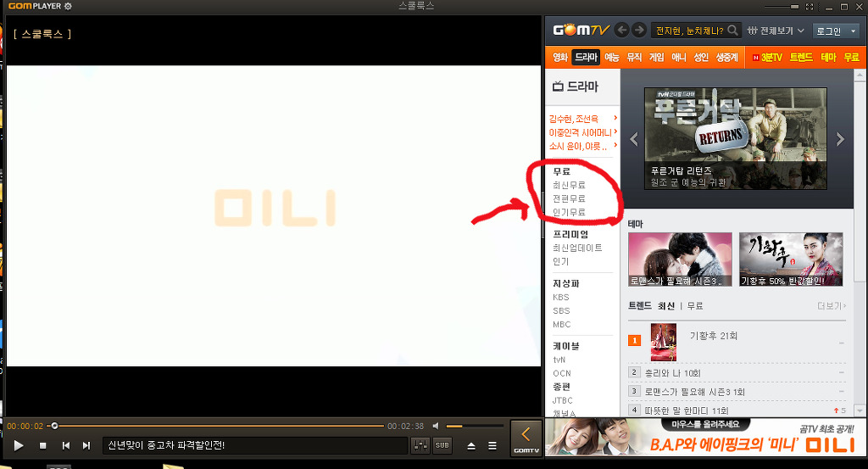
Task: Open the JTBC channel link
Action: (x=563, y=400)
